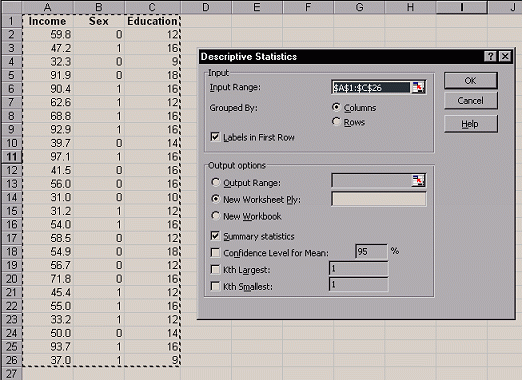
Task: Click the confidence level 95 percent field
Action: coord(371,251)
